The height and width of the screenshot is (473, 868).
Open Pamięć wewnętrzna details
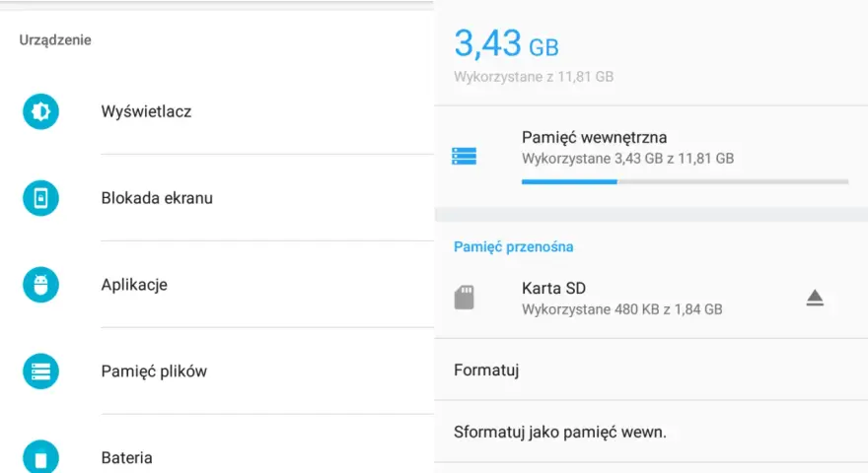(651, 156)
